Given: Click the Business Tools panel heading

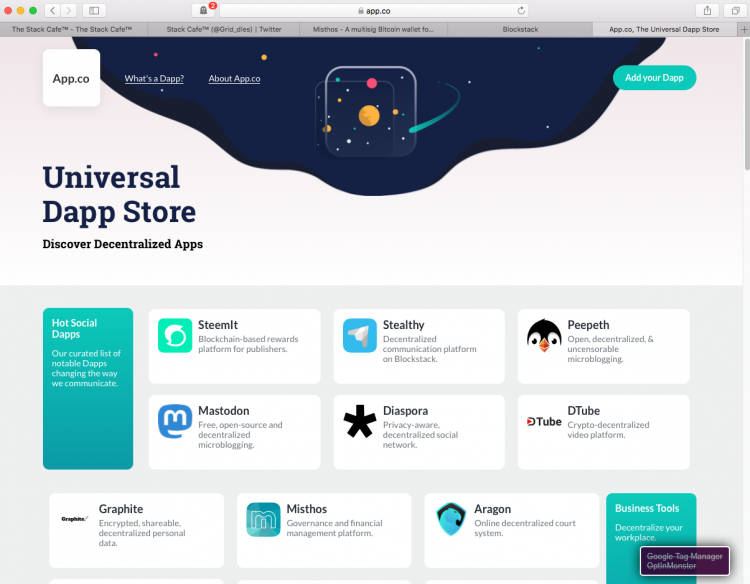Looking at the screenshot, I should [647, 508].
